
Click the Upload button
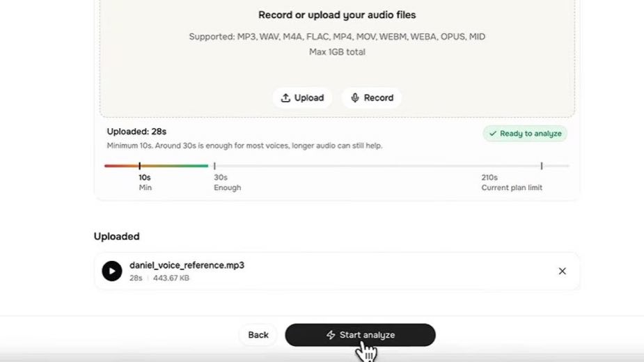point(302,97)
